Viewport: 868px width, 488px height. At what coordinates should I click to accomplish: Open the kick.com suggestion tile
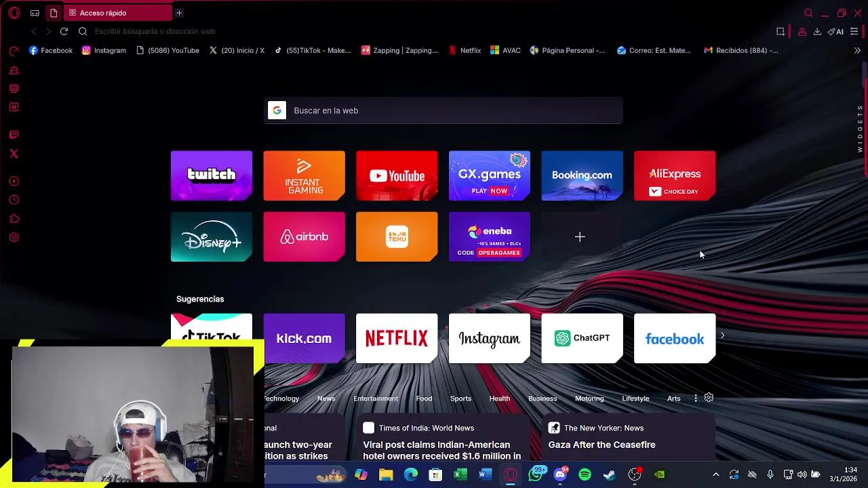tap(304, 338)
